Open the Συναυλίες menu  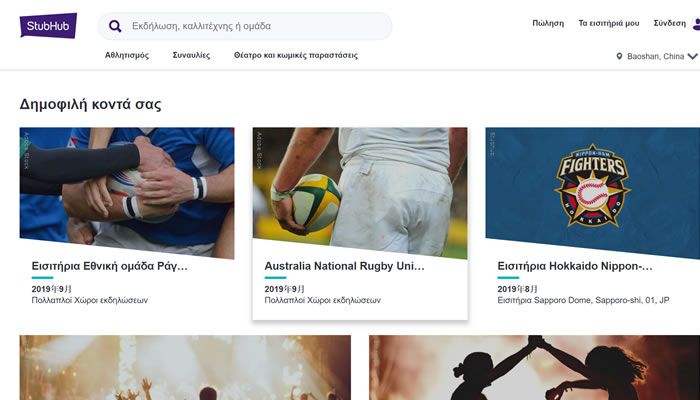click(x=191, y=55)
